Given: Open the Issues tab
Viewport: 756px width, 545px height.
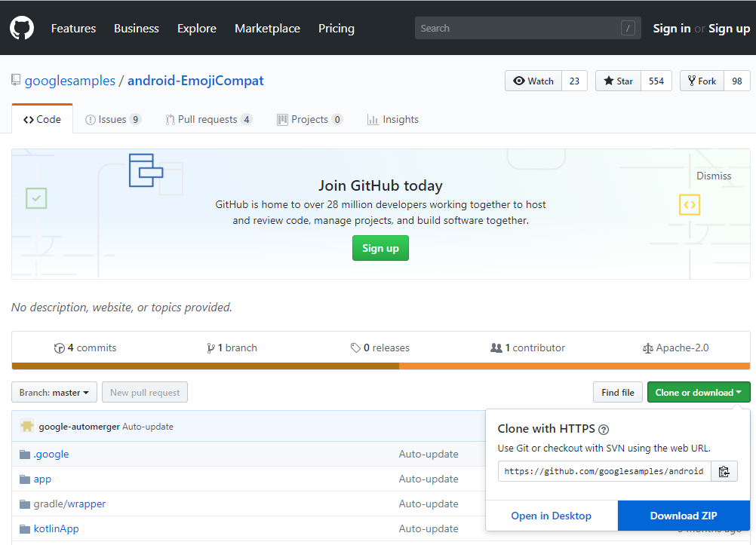Looking at the screenshot, I should click(112, 119).
